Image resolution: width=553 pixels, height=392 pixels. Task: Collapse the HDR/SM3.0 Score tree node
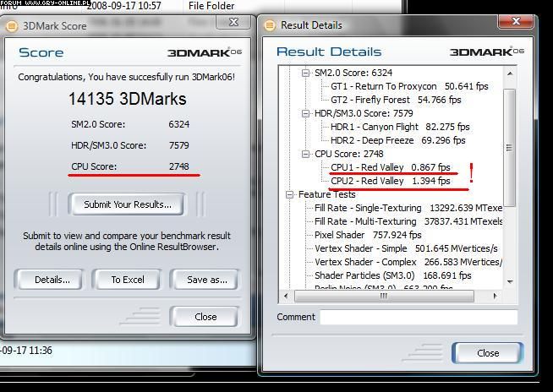pos(305,113)
